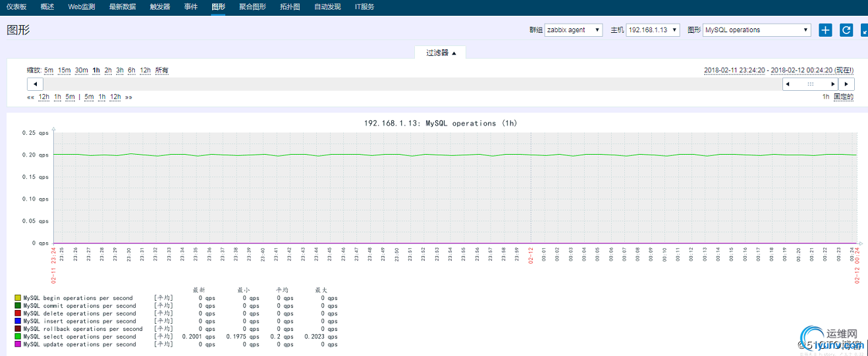
Task: Set zoom to 30m
Action: tap(81, 70)
